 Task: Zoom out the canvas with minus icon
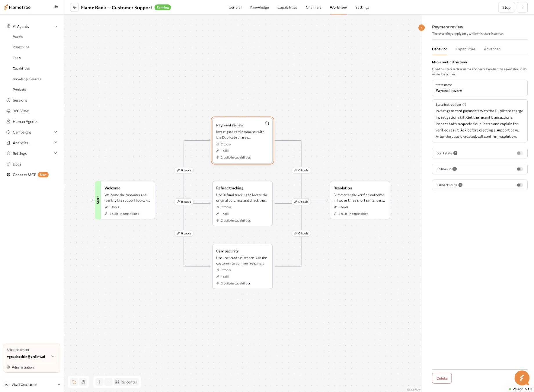tap(108, 382)
